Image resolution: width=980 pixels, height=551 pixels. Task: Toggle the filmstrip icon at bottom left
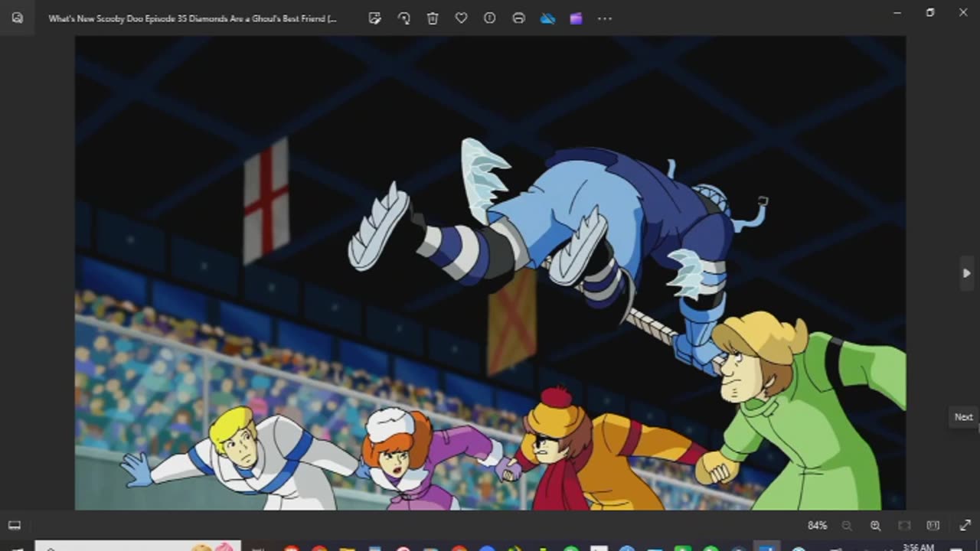[15, 525]
